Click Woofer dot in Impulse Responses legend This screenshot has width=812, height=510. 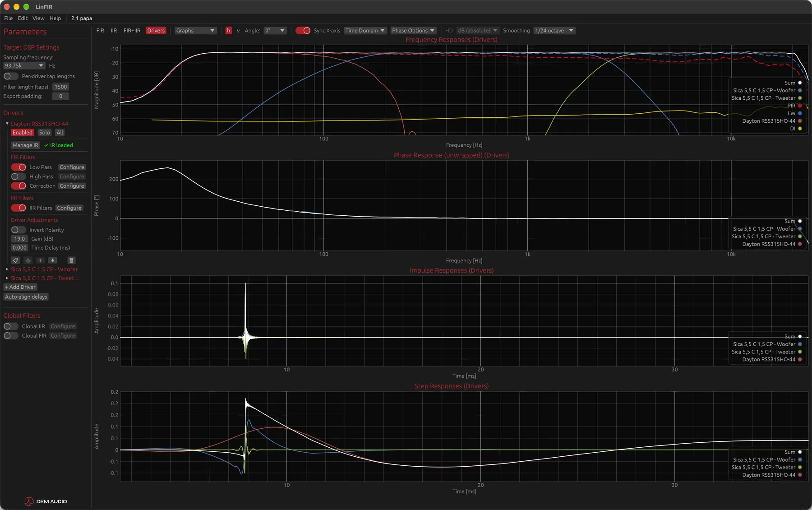coord(800,344)
